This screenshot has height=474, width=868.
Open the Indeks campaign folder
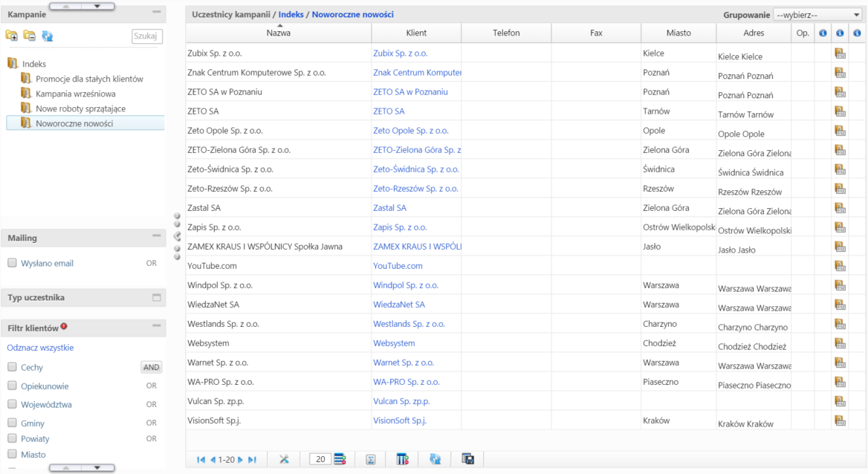[x=33, y=64]
